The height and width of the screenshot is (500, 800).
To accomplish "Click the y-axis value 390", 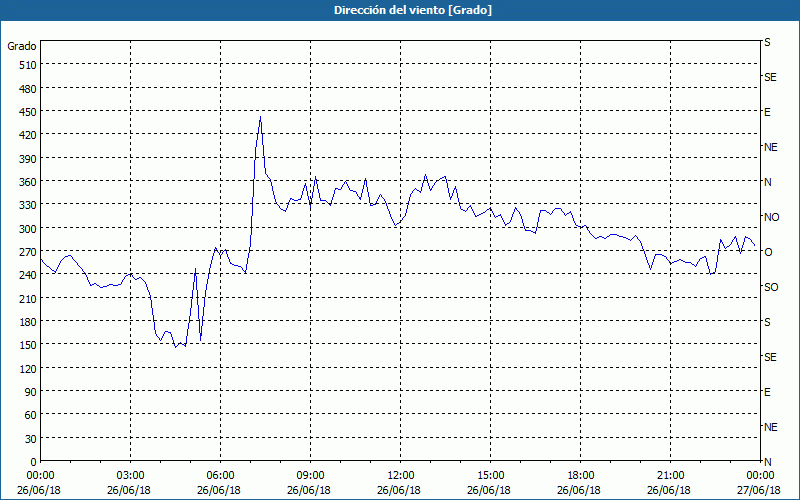I will tap(28, 159).
